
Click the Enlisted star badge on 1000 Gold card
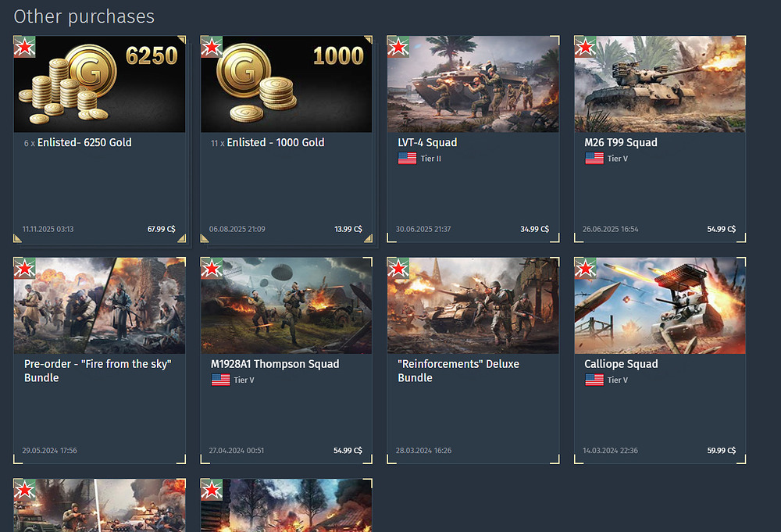pos(212,47)
